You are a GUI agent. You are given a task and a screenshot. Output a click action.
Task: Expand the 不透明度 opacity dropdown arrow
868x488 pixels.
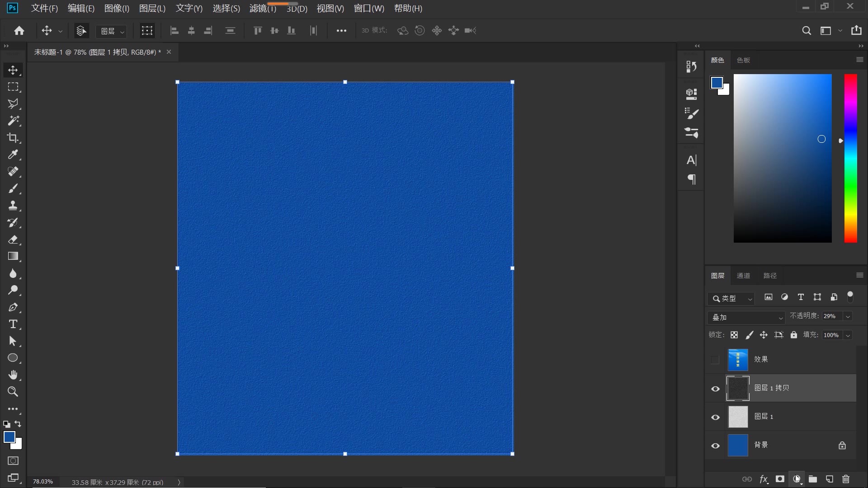848,316
